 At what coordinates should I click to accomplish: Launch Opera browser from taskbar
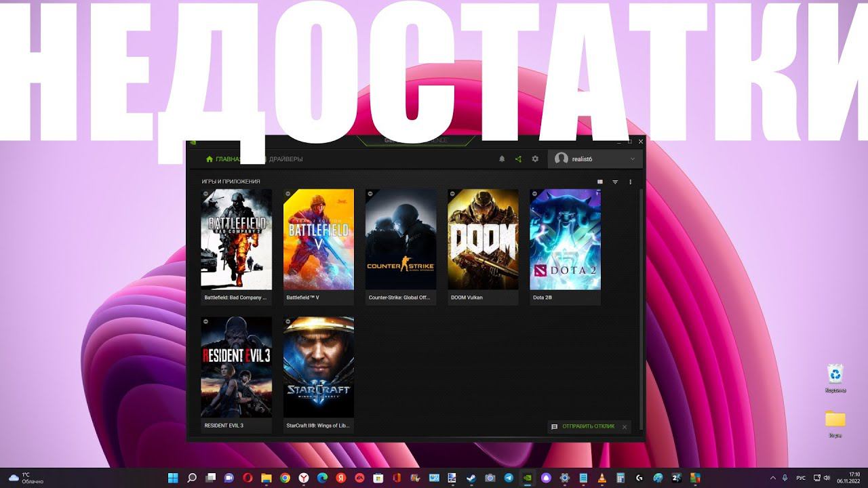point(248,478)
